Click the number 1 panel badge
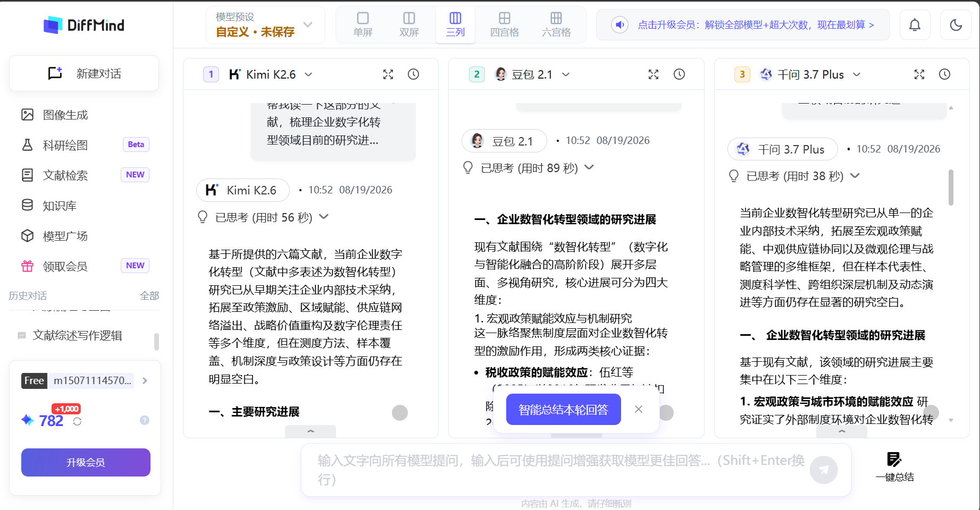980x510 pixels. [x=211, y=74]
